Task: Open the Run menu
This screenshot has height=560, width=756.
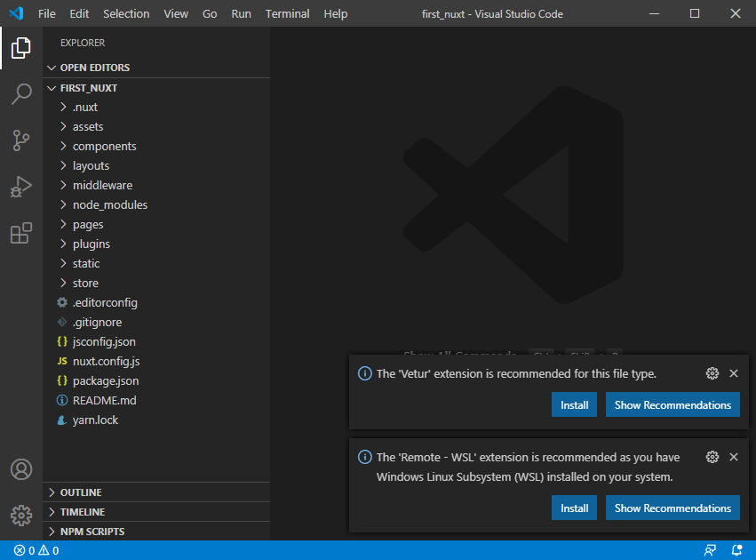Action: click(241, 13)
